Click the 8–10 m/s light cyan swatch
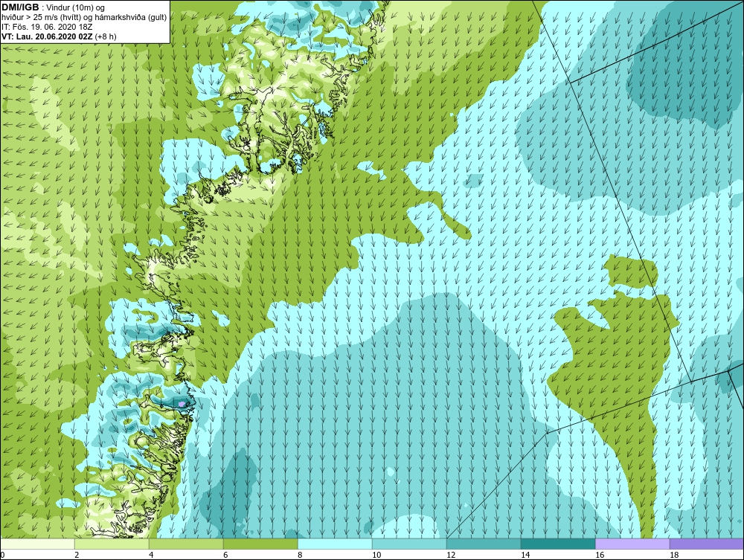 point(335,544)
